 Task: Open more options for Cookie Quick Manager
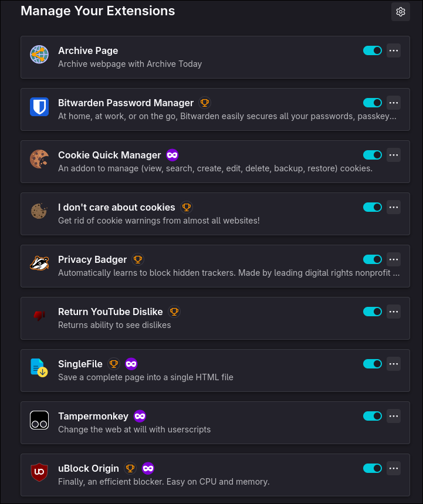394,155
